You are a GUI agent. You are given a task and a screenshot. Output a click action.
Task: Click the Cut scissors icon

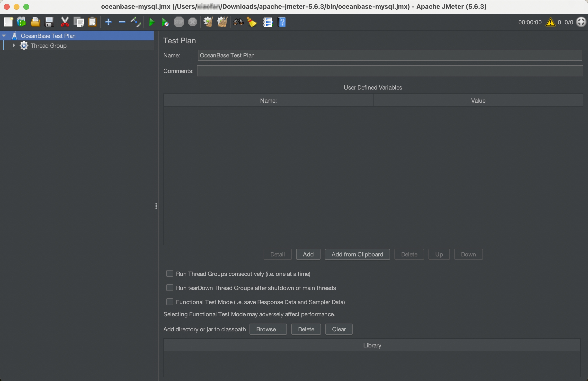click(65, 22)
